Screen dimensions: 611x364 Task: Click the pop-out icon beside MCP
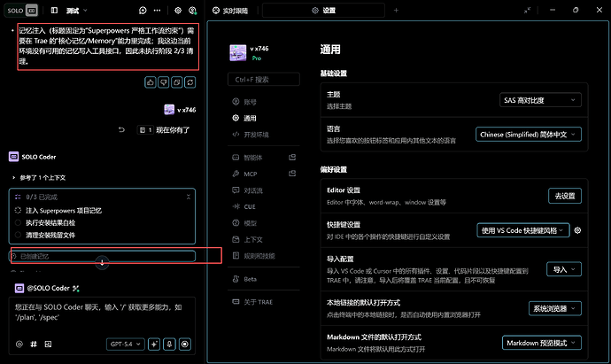coord(292,174)
